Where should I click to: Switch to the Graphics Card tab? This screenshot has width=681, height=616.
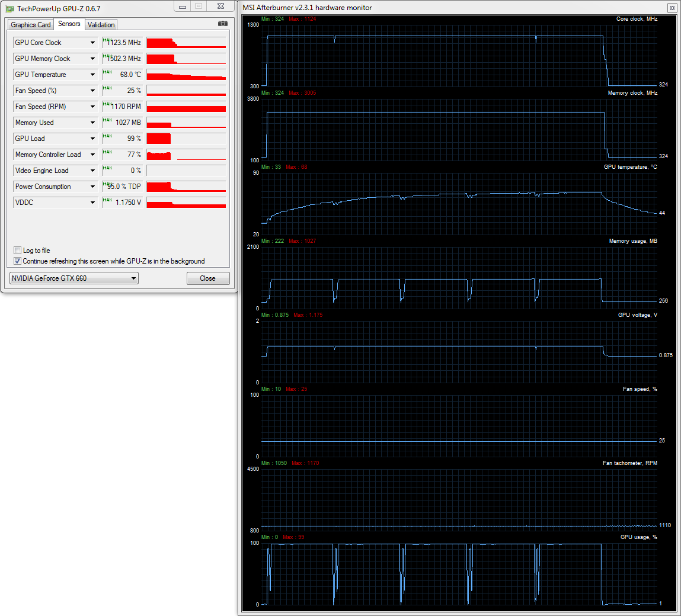click(x=31, y=25)
